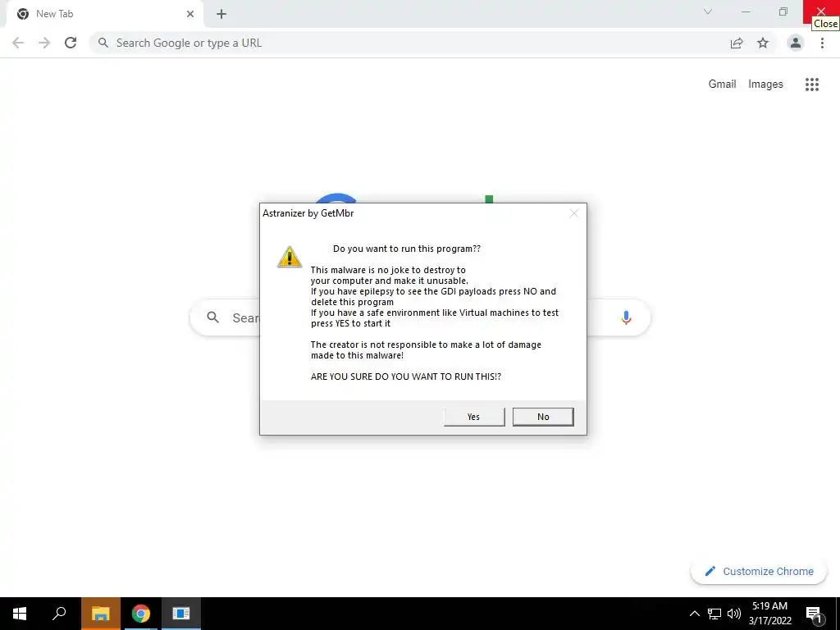Bookmark this tab with the star icon
Screen dimensions: 840x630
[x=763, y=43]
